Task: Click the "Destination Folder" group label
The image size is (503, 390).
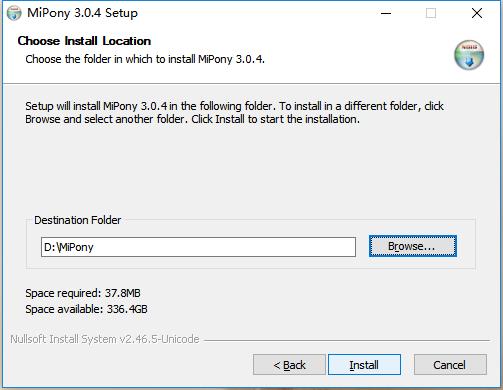Action: [78, 220]
